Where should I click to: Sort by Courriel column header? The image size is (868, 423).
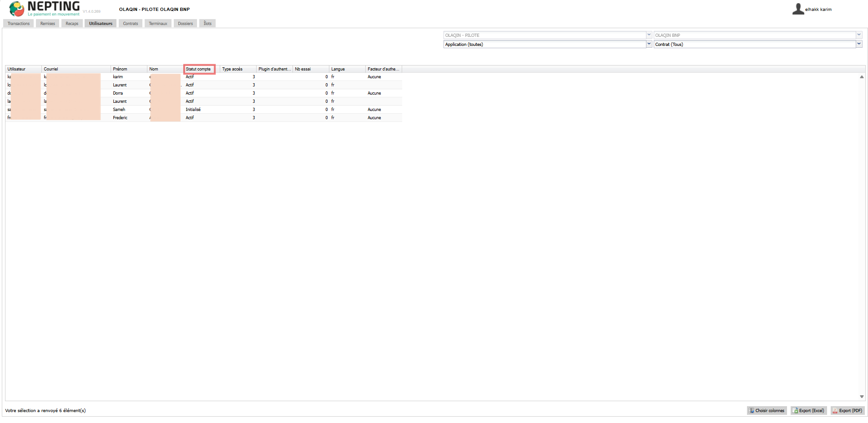point(76,69)
